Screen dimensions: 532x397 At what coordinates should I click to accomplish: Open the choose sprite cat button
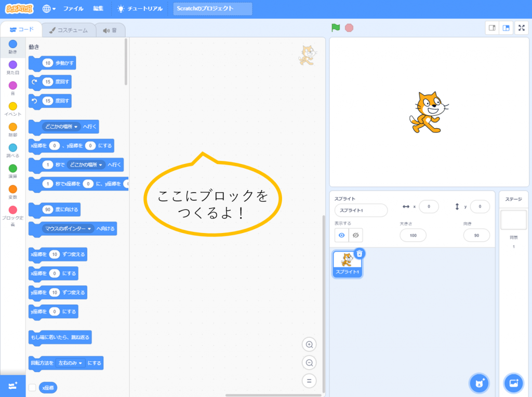[x=478, y=383]
